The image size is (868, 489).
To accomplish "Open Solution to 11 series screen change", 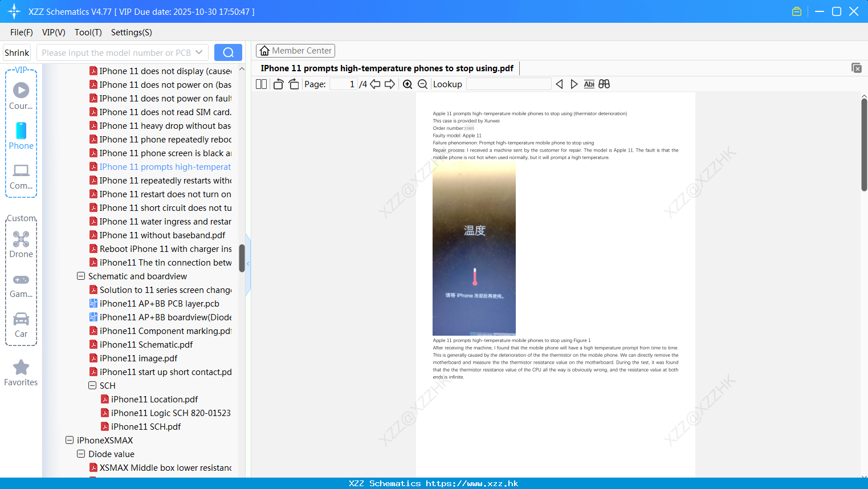I will coord(160,290).
